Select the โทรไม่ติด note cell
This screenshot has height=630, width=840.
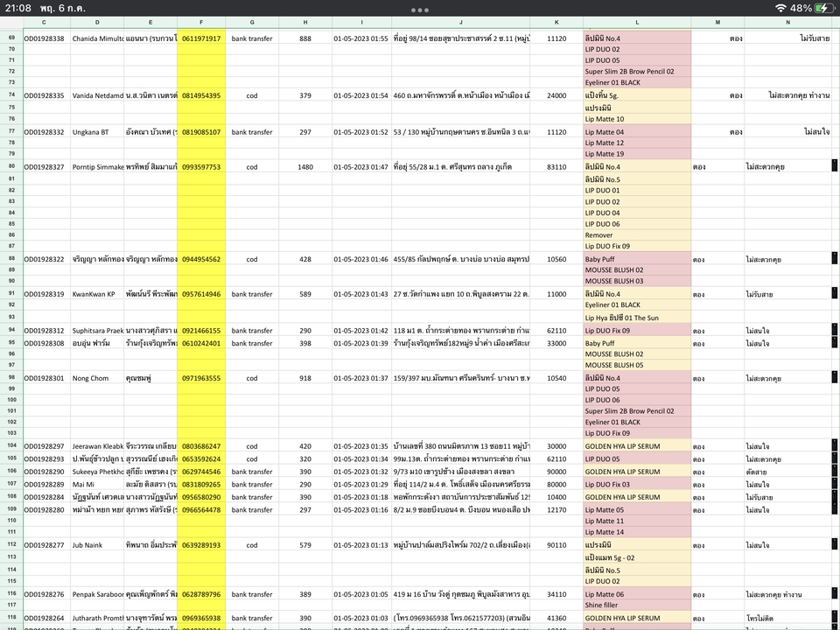coord(788,619)
